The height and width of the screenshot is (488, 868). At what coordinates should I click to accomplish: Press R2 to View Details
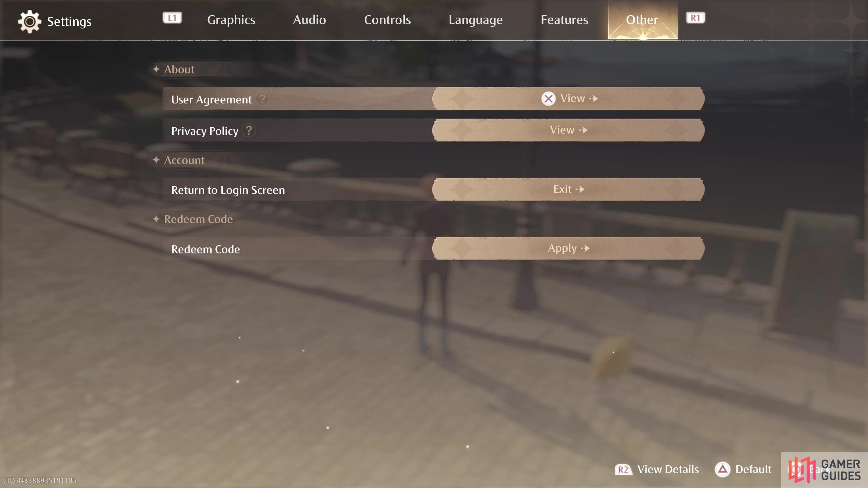(x=656, y=469)
